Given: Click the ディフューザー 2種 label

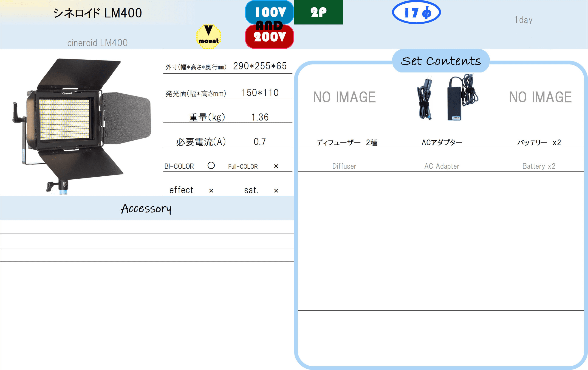Looking at the screenshot, I should [347, 142].
